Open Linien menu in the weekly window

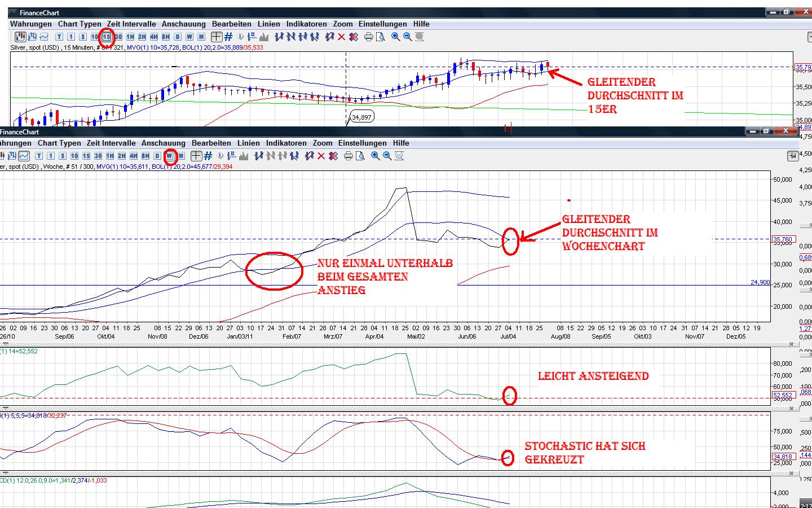[249, 143]
